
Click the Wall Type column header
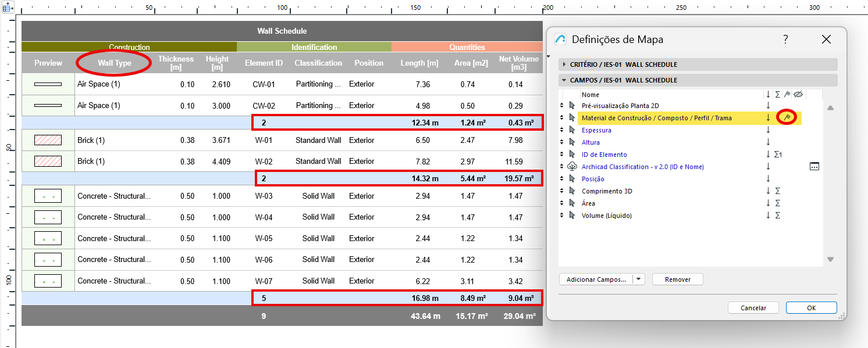tap(115, 63)
